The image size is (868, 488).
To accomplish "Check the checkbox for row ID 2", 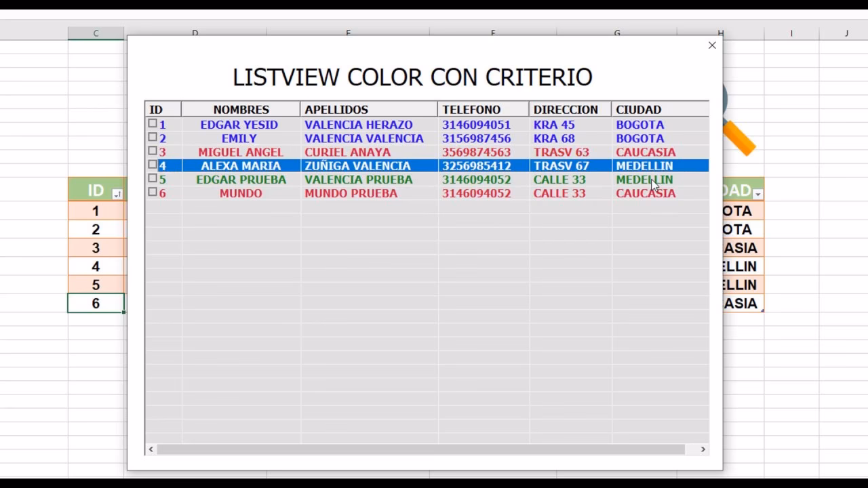I will [x=153, y=138].
